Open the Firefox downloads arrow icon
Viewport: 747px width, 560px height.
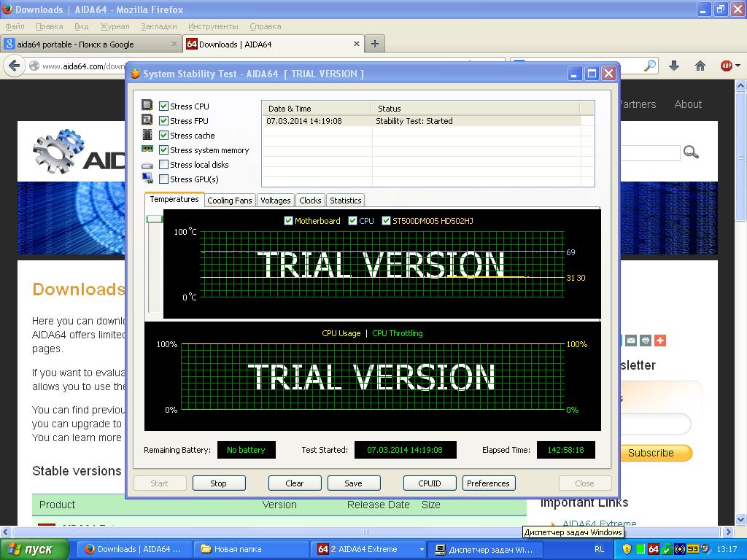[673, 66]
